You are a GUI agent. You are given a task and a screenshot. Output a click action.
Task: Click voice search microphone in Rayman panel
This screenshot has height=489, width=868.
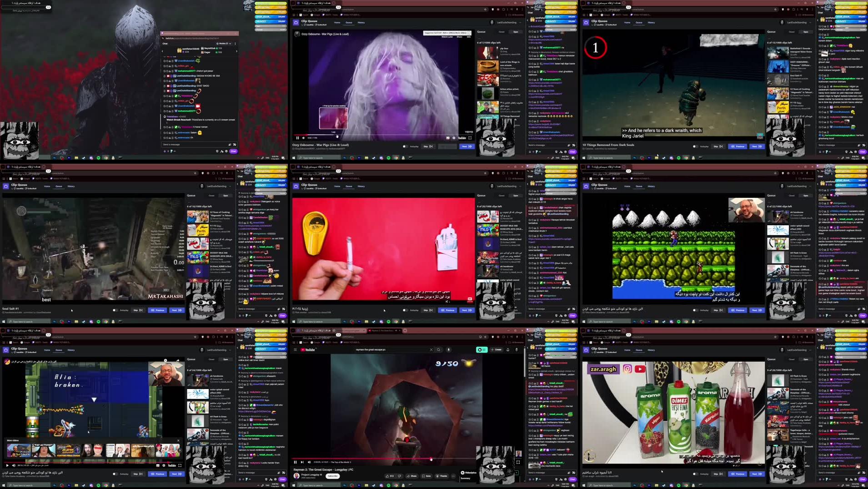(449, 350)
